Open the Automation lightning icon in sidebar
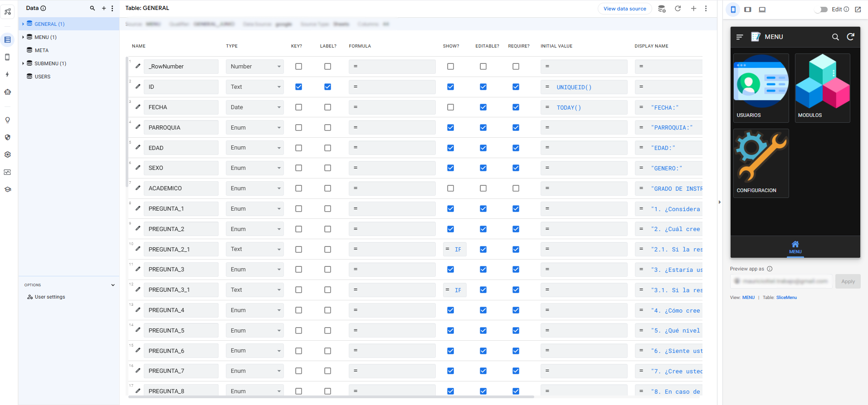This screenshot has height=405, width=868. (8, 74)
